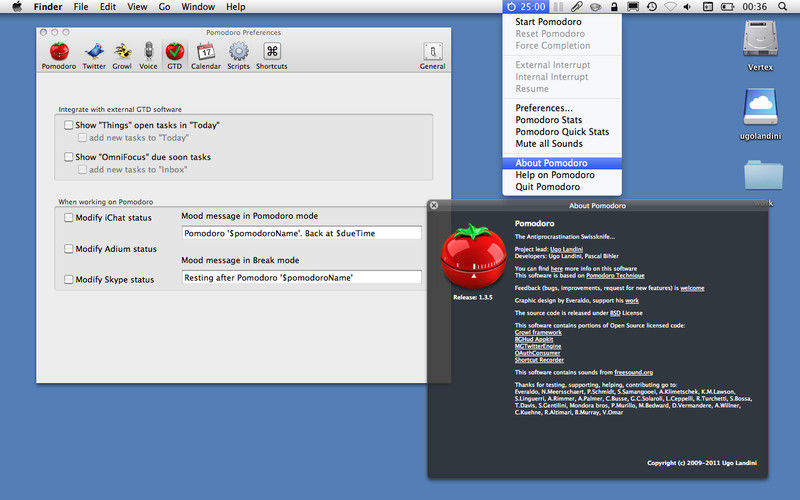Open the Voice preferences pane

pos(148,56)
